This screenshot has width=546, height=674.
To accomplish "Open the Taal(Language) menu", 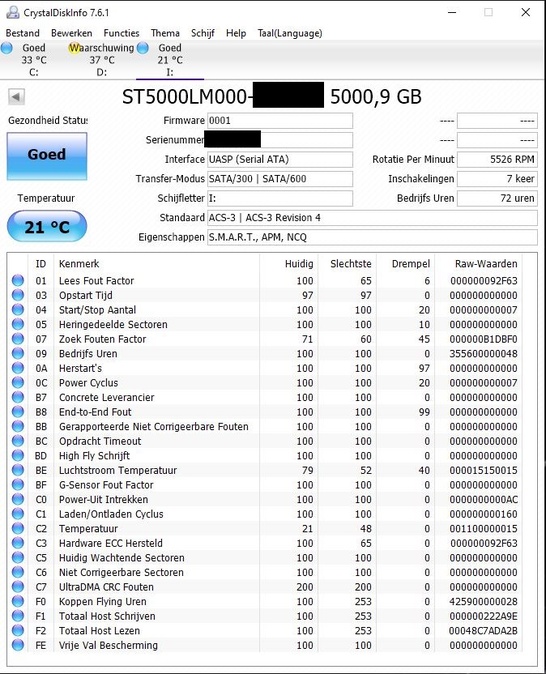I will (290, 33).
